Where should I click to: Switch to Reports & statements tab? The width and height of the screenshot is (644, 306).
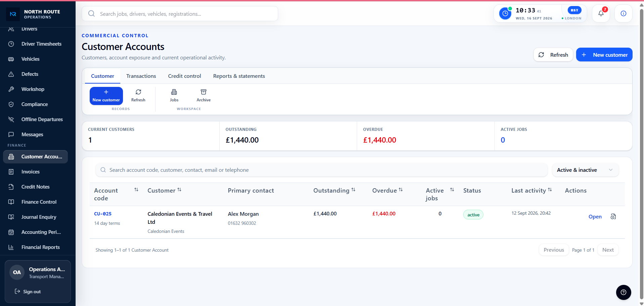239,76
